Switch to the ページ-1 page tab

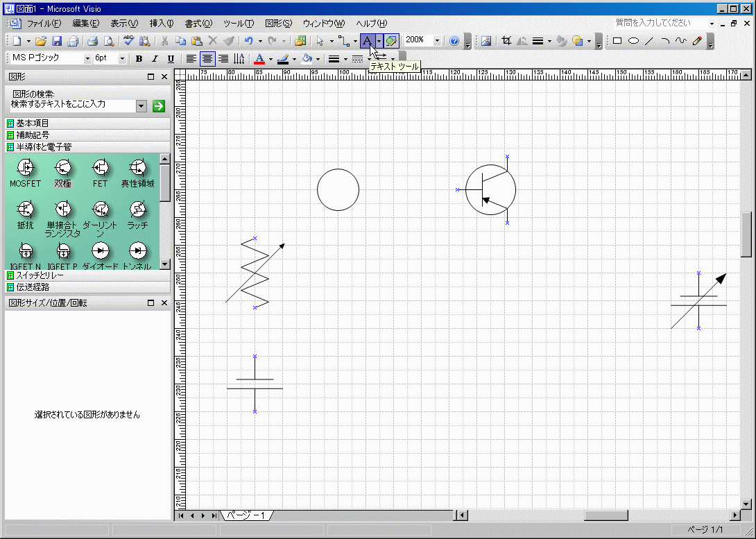click(246, 515)
